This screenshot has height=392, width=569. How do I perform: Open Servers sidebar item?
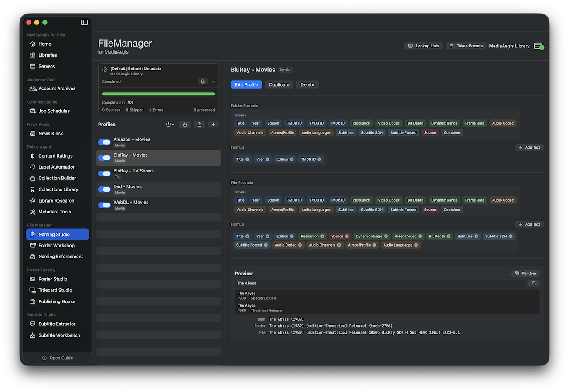(57, 67)
